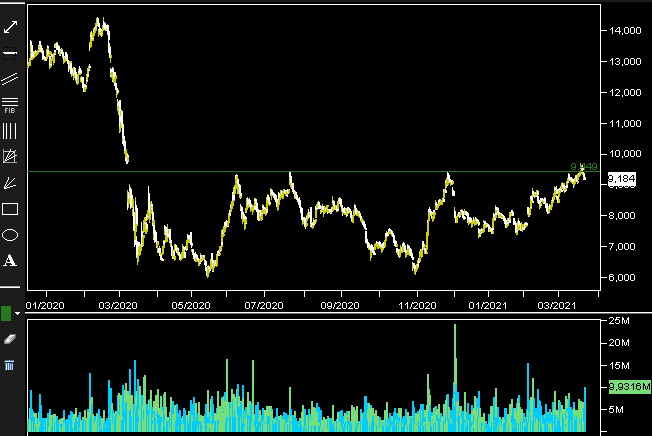The image size is (652, 436).
Task: Select the text annotation A tool
Action: point(10,261)
